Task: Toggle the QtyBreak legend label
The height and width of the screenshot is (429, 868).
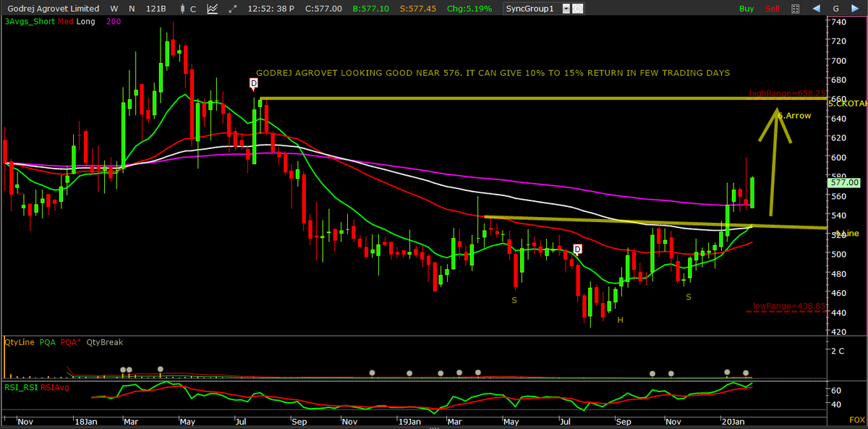Action: coord(104,341)
